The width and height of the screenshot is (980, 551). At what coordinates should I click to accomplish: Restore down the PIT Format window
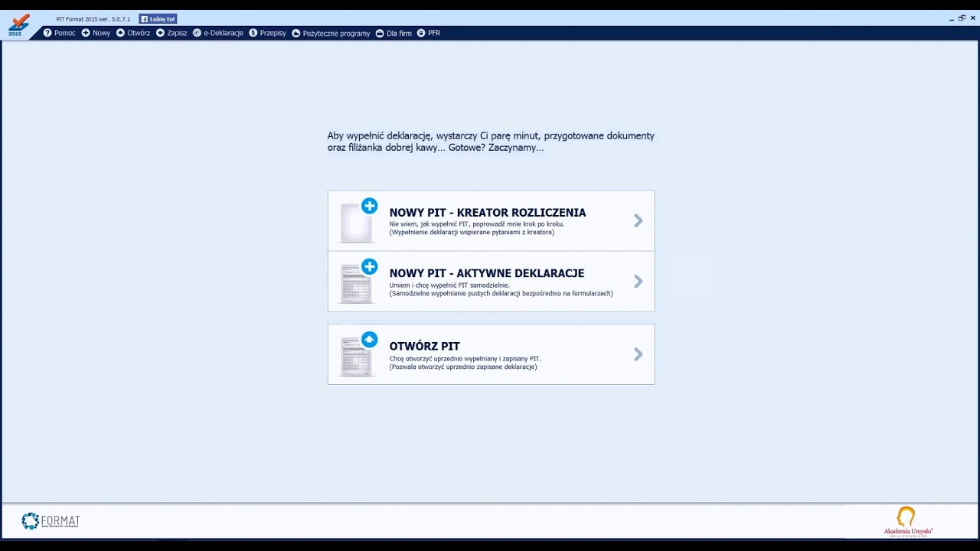tap(962, 18)
